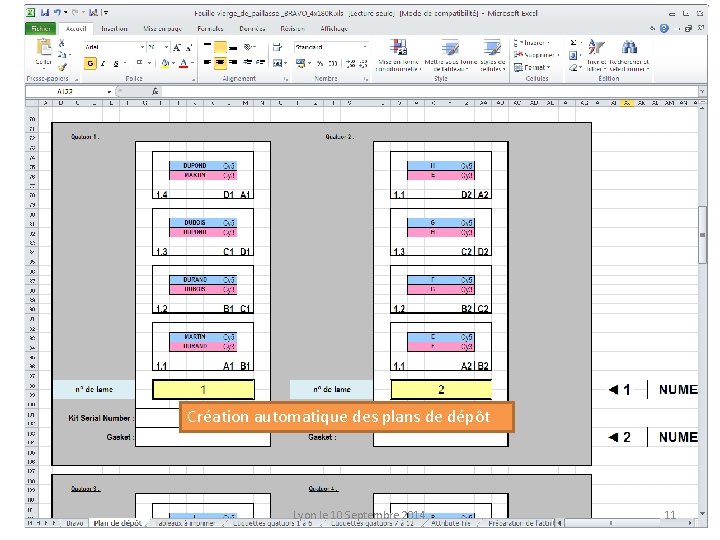Image resolution: width=720 pixels, height=540 pixels.
Task: Open Mise en forme conditionnelle dropdown
Action: point(398,55)
